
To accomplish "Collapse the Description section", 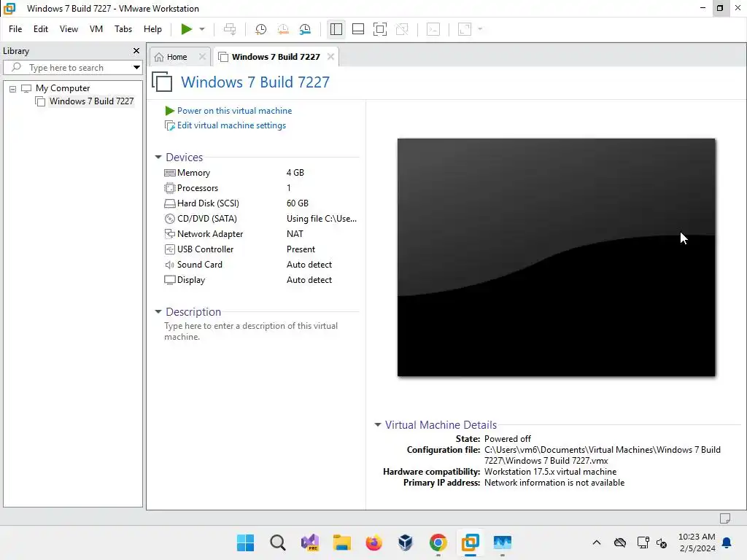I will pos(158,312).
